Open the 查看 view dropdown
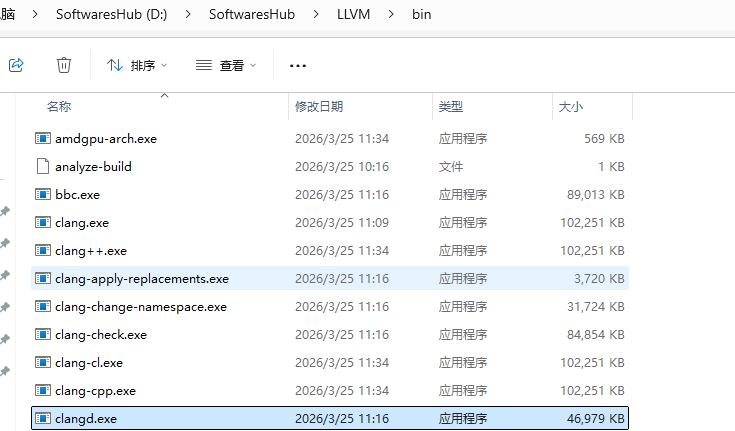735x431 pixels. point(226,65)
